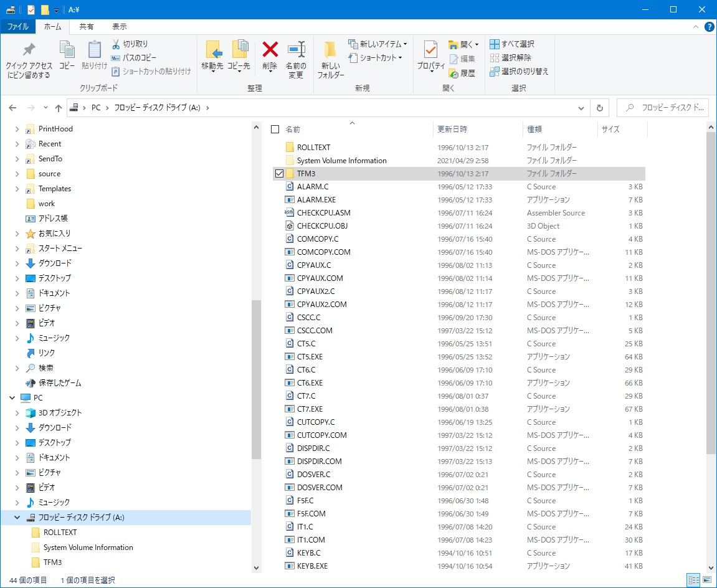
Task: Click Paste Shortcut (ショートカットの貼り付け)
Action: pyautogui.click(x=151, y=72)
